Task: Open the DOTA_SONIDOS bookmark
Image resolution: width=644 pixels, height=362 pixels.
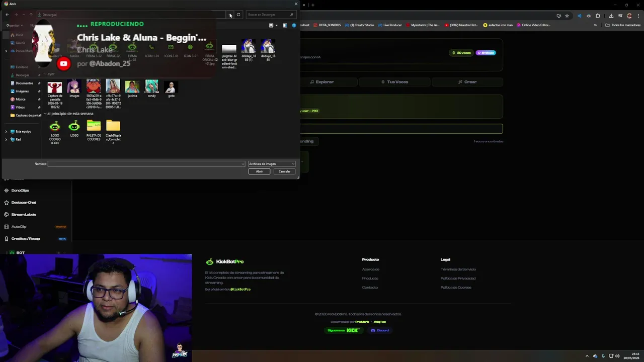Action: tap(327, 25)
